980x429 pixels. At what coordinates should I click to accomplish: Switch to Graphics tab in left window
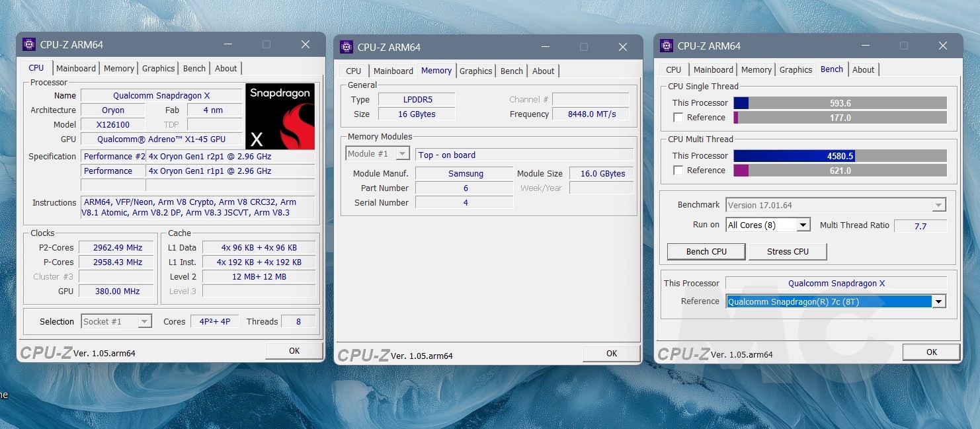[159, 68]
